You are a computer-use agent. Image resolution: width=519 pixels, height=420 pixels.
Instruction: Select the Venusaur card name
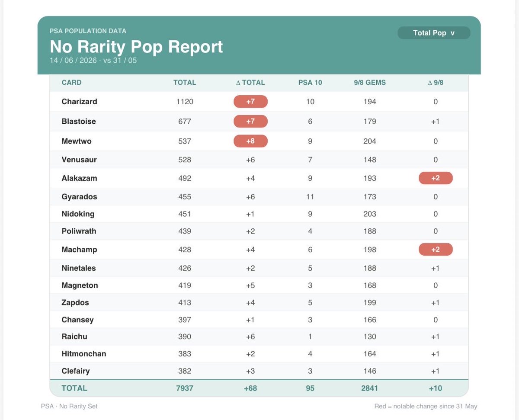tap(79, 160)
